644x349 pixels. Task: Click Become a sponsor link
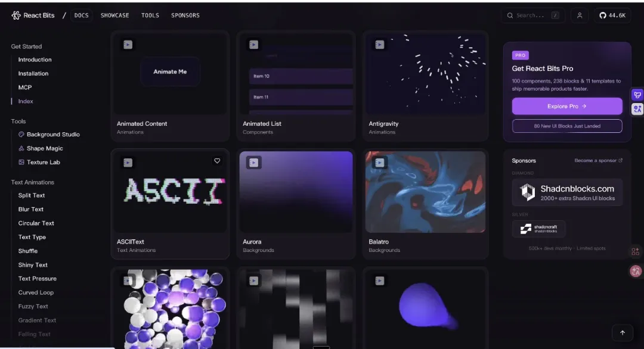pyautogui.click(x=599, y=160)
